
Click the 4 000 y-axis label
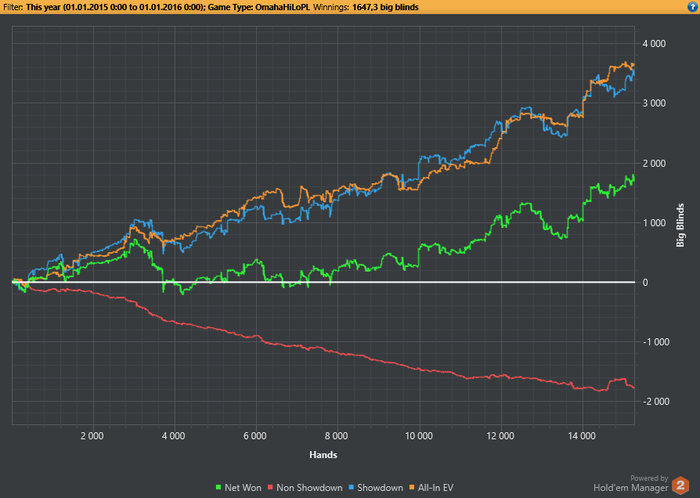(x=654, y=44)
